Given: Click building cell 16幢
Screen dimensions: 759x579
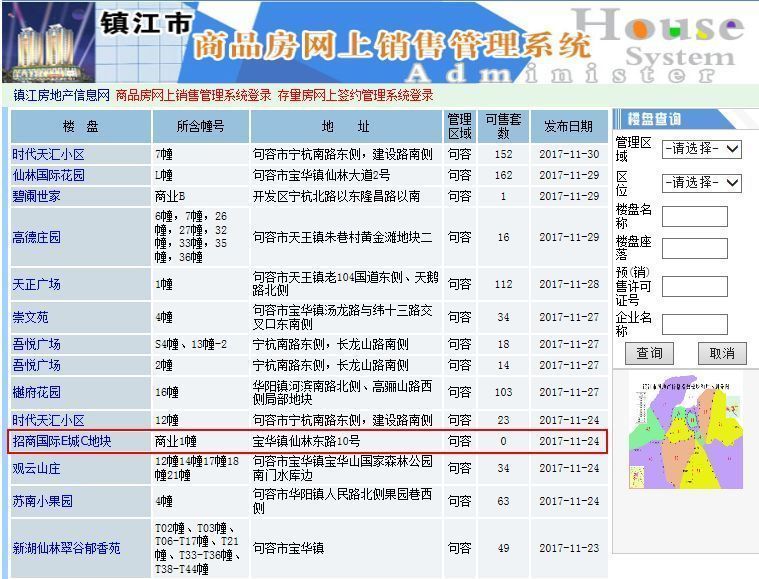Looking at the screenshot, I should tap(167, 392).
